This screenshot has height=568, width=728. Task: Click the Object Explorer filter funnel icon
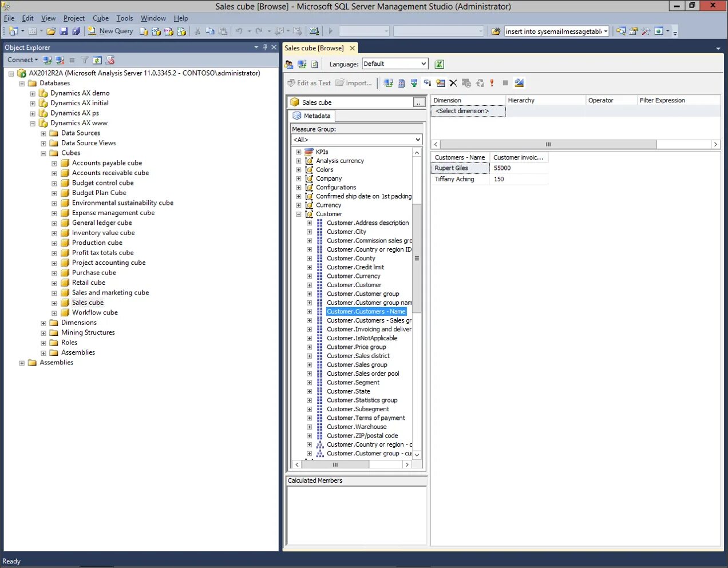(x=85, y=60)
